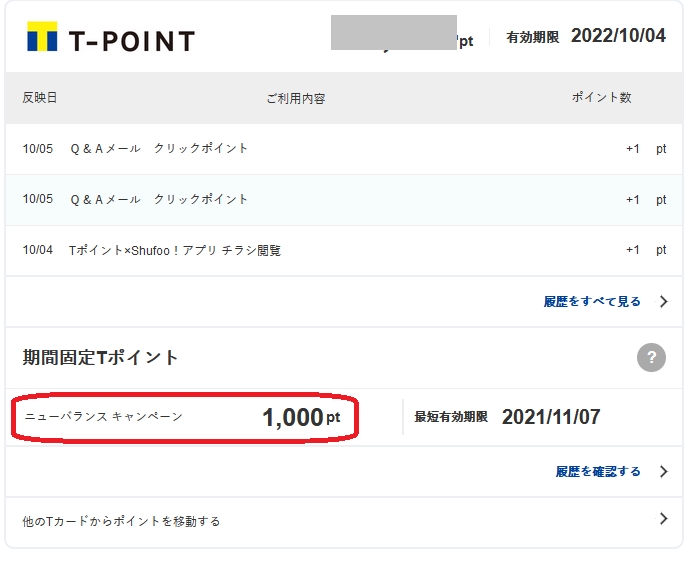Click the 反映日 column header

click(40, 98)
